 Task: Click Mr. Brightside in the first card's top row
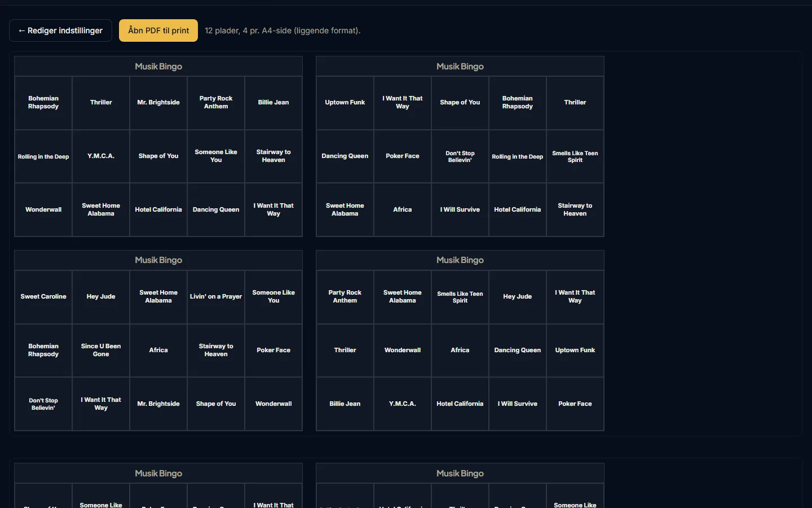point(158,103)
